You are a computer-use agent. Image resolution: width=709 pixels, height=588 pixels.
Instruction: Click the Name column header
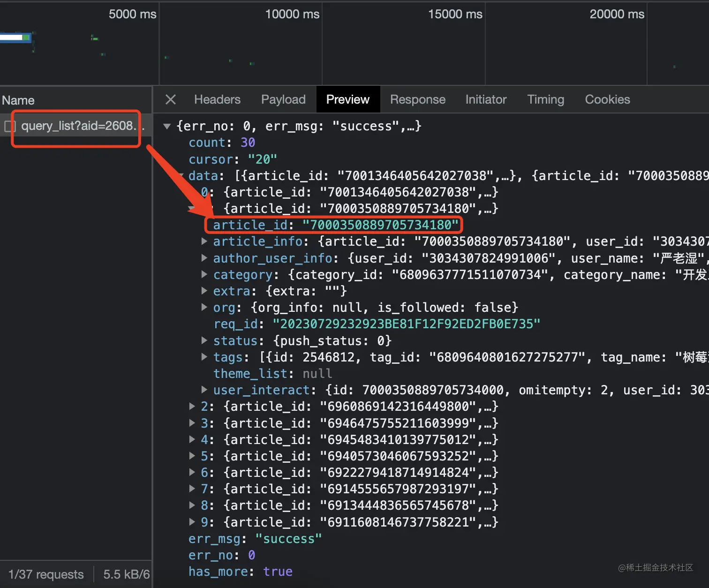[x=18, y=100]
